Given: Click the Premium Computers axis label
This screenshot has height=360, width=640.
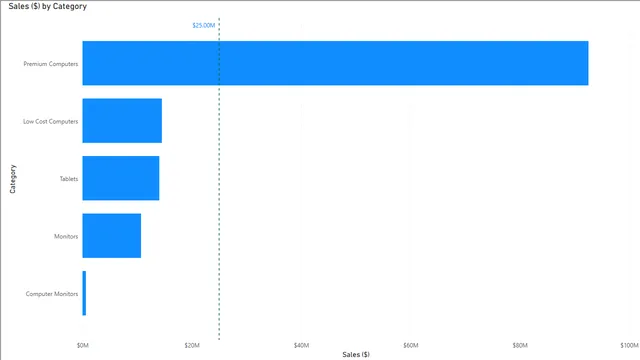Looking at the screenshot, I should [x=51, y=64].
